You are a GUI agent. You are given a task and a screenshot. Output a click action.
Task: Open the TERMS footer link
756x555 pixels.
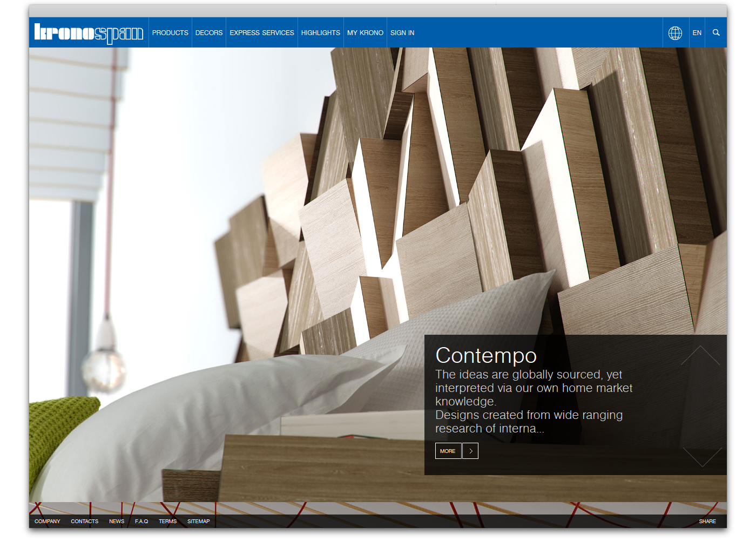click(x=167, y=522)
